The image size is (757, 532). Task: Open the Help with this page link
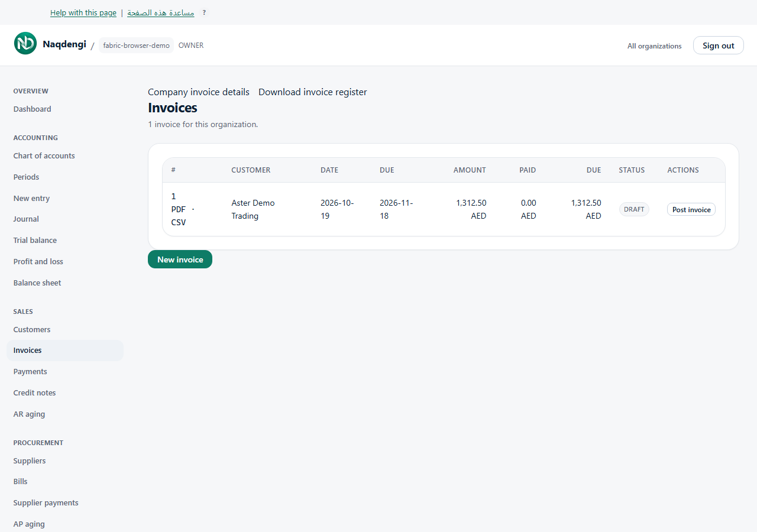[83, 12]
